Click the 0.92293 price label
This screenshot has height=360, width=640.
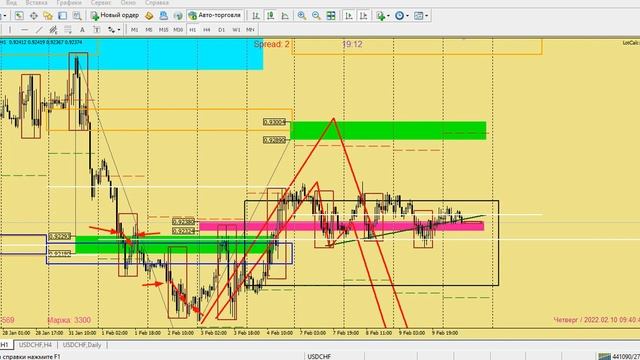coord(60,236)
